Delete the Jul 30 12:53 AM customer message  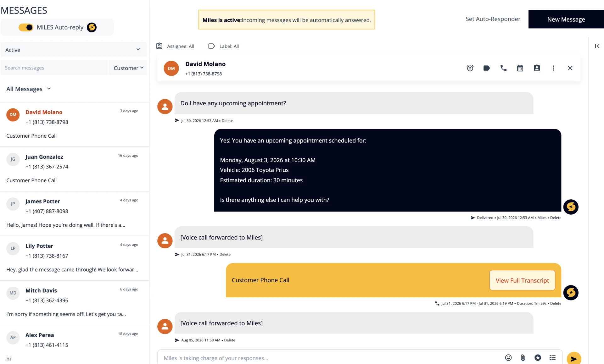pos(227,121)
